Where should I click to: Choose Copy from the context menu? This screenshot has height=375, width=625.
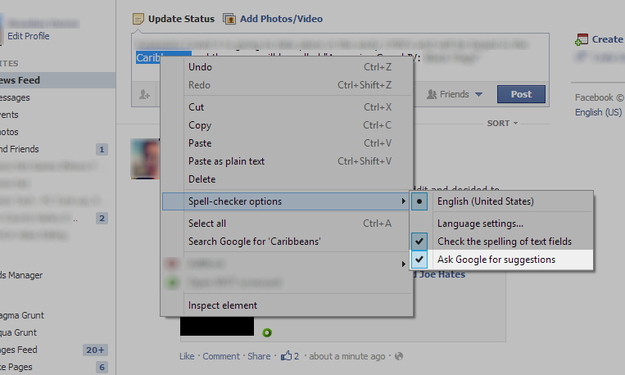point(287,125)
